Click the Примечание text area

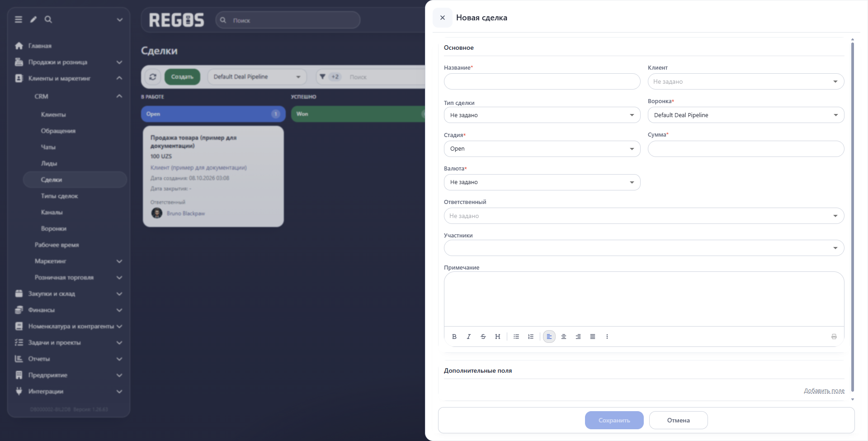[x=644, y=299]
